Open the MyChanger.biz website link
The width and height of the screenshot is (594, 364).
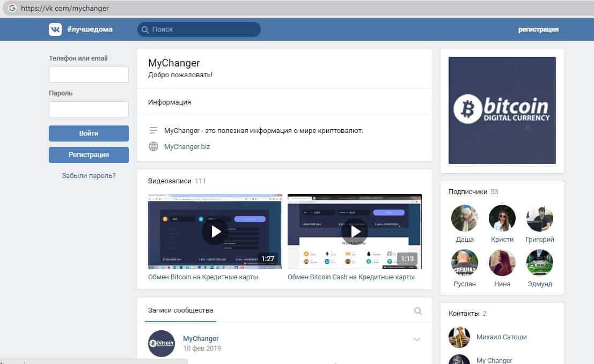[187, 146]
